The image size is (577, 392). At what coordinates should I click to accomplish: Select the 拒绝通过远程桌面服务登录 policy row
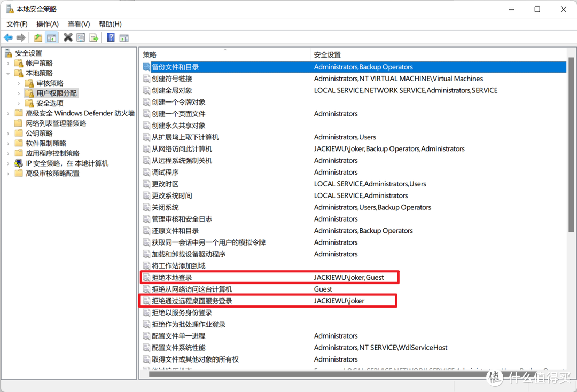click(192, 301)
